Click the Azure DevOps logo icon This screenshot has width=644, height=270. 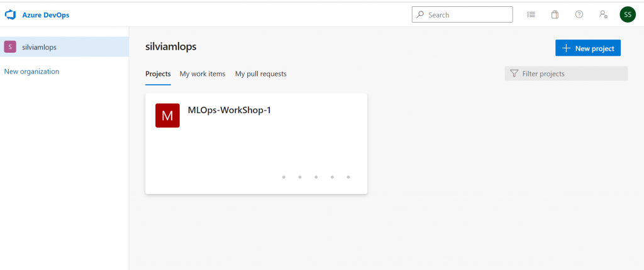[x=10, y=15]
